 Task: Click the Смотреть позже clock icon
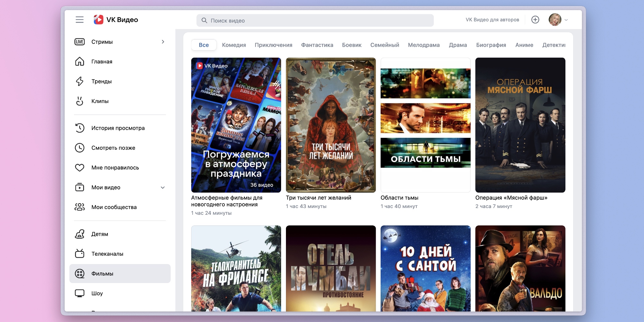(80, 148)
